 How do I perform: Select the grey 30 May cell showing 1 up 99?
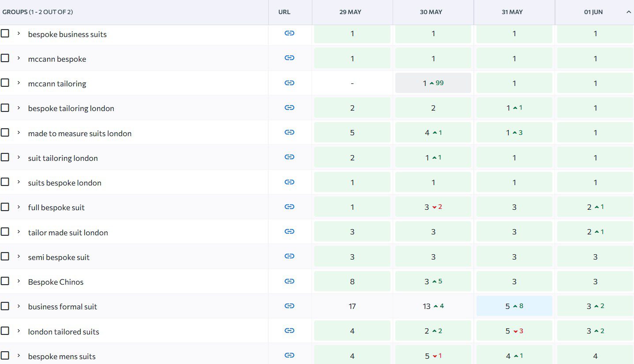click(x=433, y=83)
